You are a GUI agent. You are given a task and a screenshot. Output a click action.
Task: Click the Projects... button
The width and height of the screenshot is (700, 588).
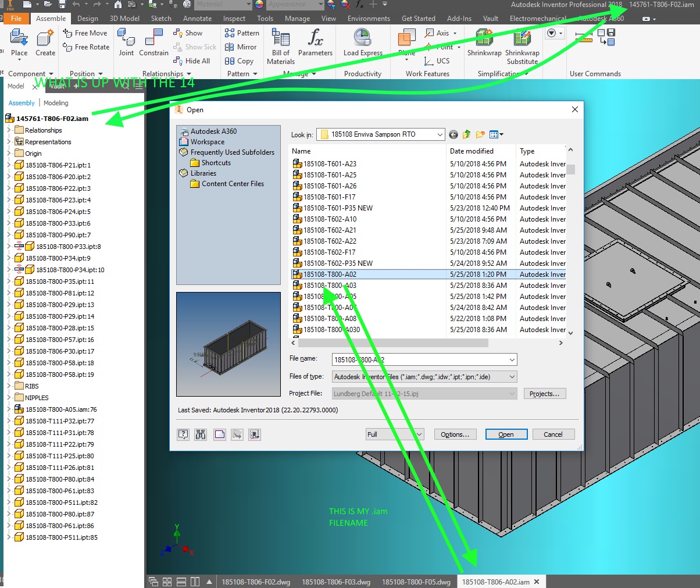(x=544, y=394)
